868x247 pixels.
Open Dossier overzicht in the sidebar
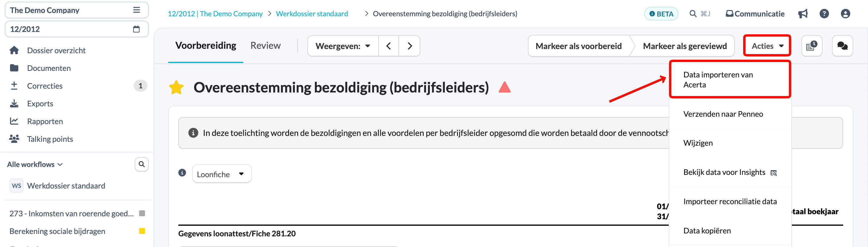(x=56, y=50)
